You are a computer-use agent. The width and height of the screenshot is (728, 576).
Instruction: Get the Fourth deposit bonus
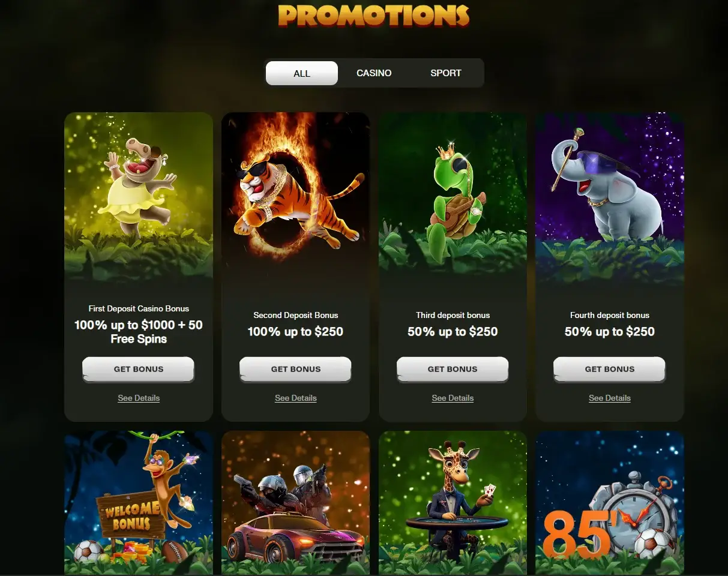[610, 369]
